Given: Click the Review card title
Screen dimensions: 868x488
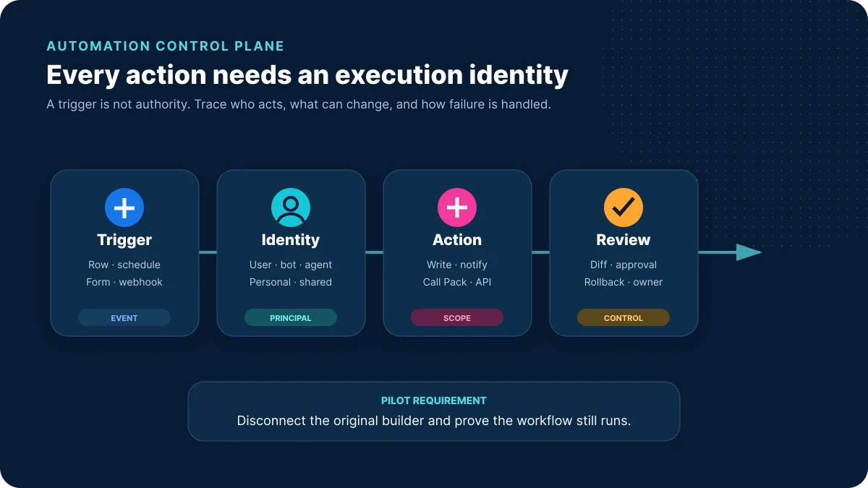Looking at the screenshot, I should click(x=624, y=240).
